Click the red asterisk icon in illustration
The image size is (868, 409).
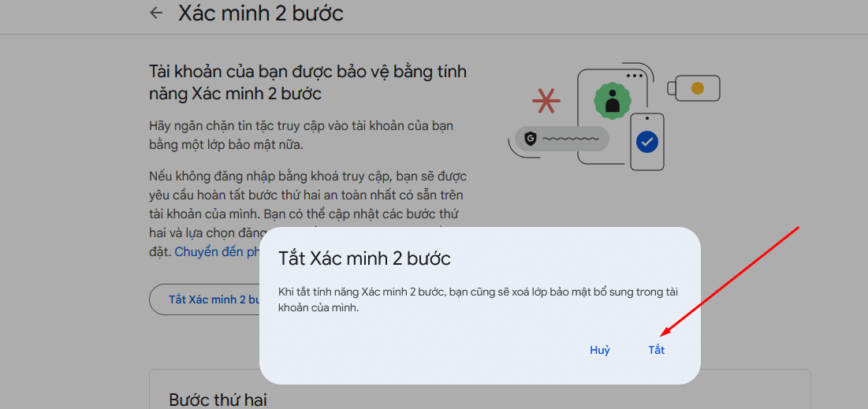(x=546, y=101)
